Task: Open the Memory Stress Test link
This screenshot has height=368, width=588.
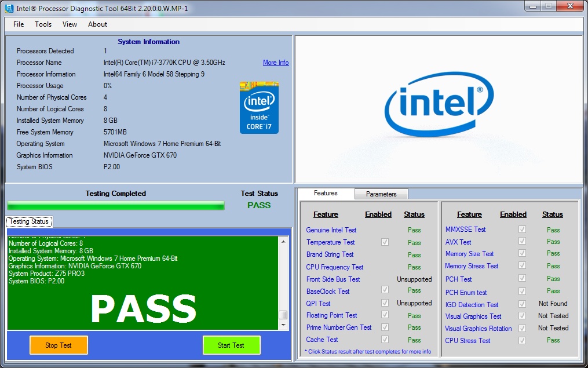Action: (x=472, y=266)
